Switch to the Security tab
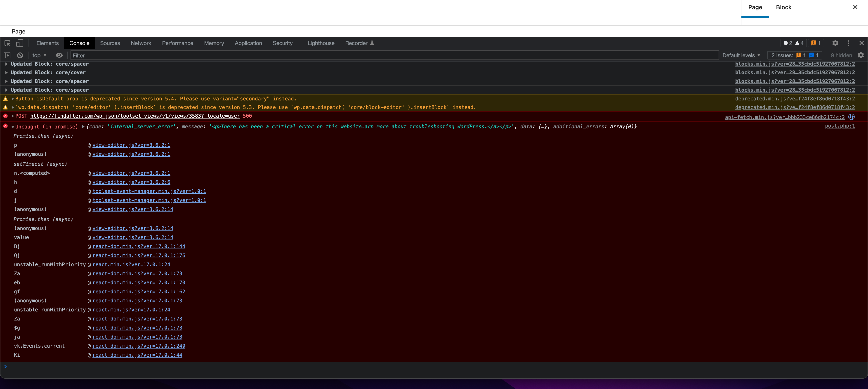Screen dimensions: 868x389 coord(283,43)
